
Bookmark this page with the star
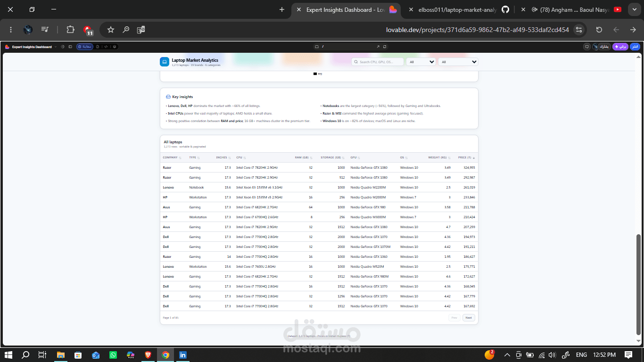click(x=111, y=30)
